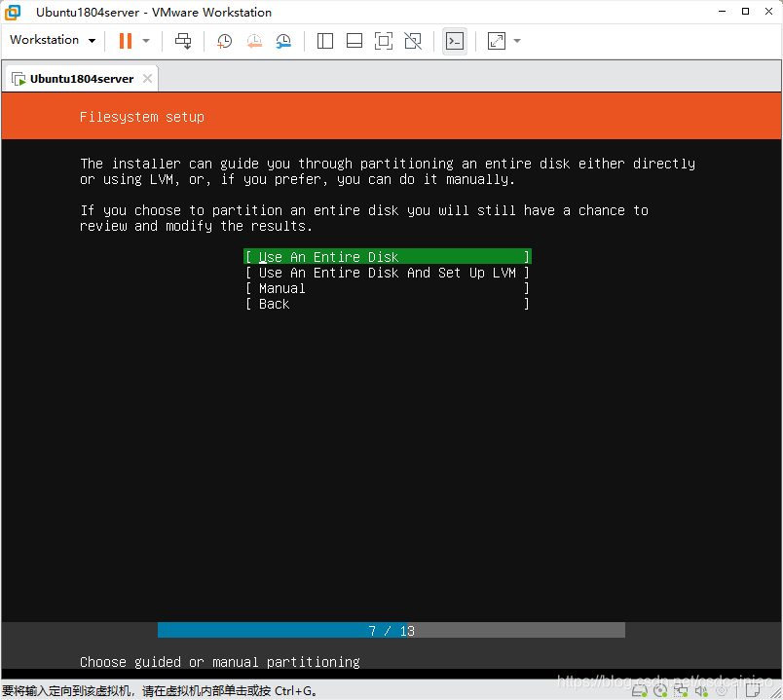Click 'Choose guided or manual partitioning' hint
783x700 pixels.
pos(220,662)
